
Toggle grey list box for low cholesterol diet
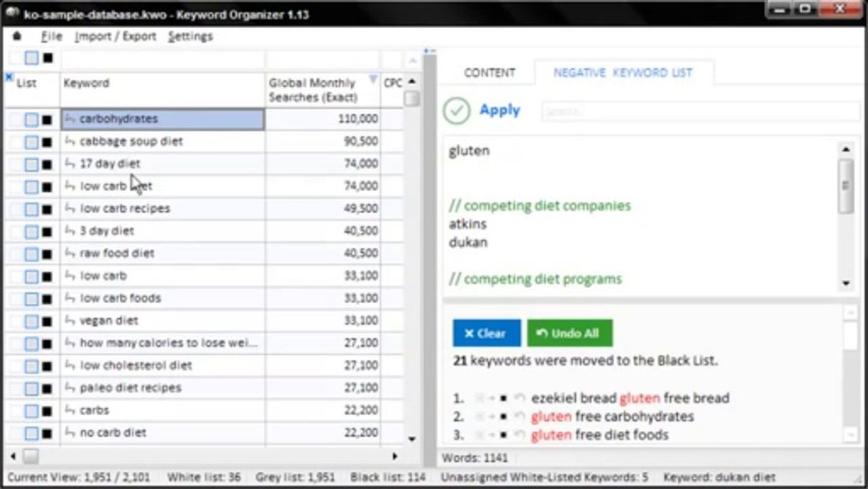pyautogui.click(x=31, y=366)
